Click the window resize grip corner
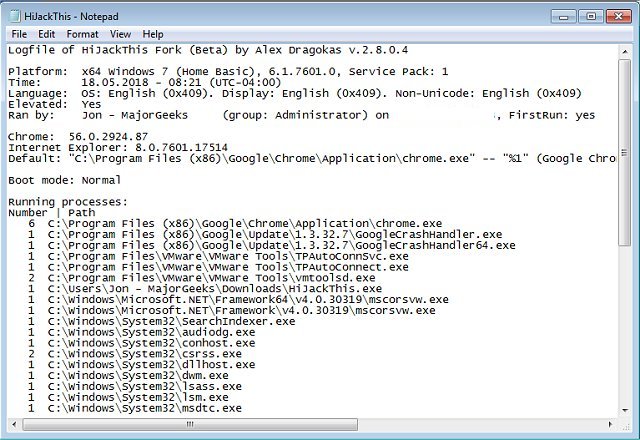This screenshot has width=640, height=440. pos(625,425)
